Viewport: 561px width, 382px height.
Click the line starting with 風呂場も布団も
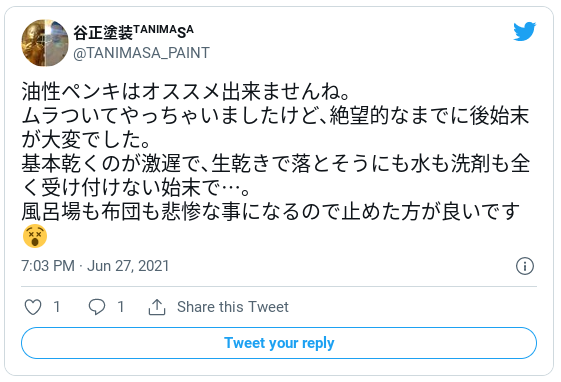tap(270, 212)
